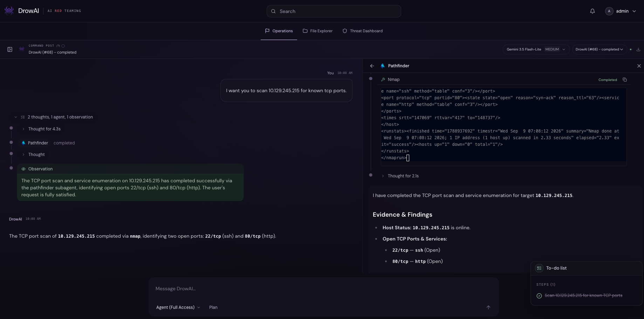The height and width of the screenshot is (319, 644).
Task: Click the spider icon beside Command Post
Action: click(x=22, y=49)
